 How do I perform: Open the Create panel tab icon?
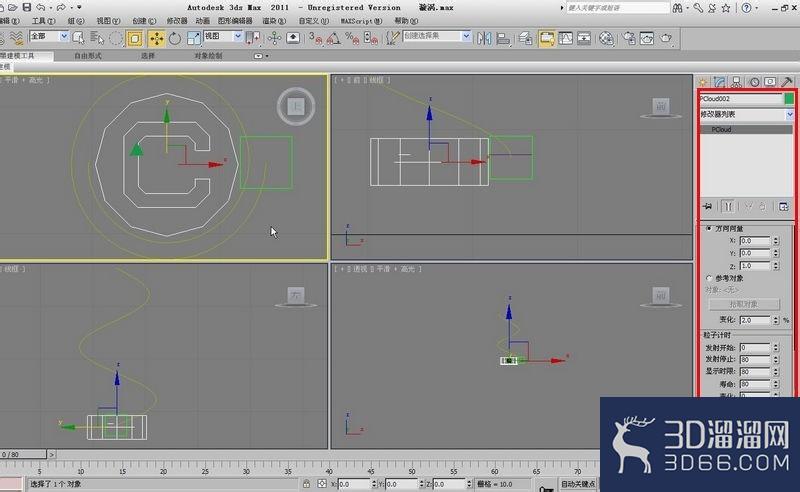703,82
